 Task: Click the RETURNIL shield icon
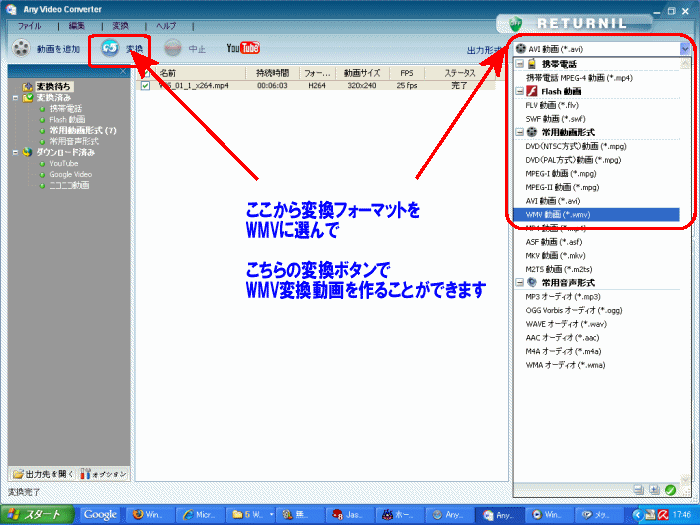point(516,23)
